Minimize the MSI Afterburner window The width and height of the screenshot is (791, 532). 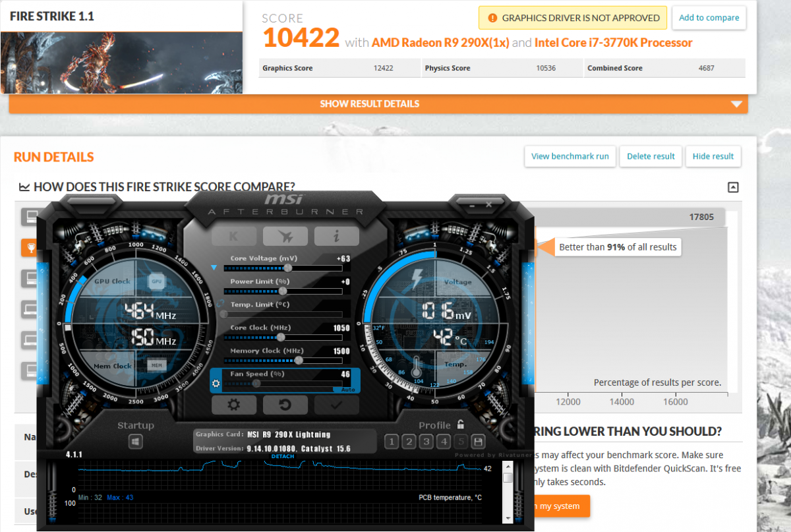(x=473, y=205)
